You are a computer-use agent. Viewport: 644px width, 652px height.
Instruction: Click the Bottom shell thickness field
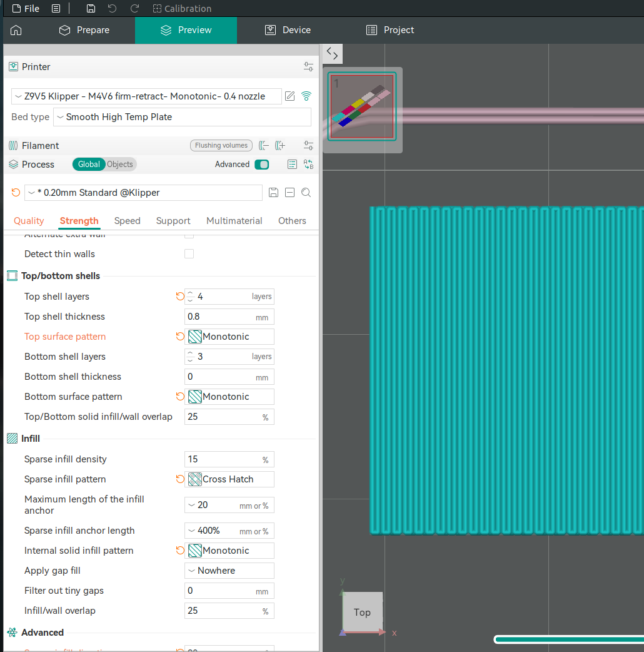pos(229,377)
